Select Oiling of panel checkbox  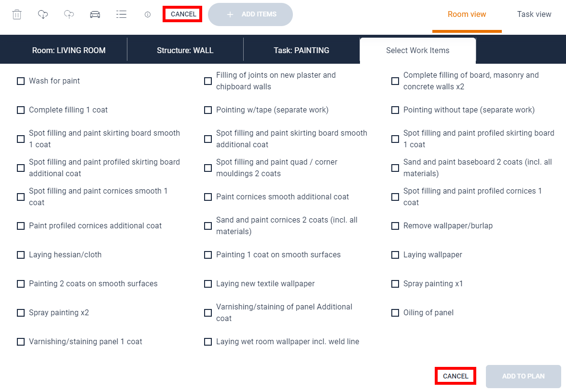point(395,313)
